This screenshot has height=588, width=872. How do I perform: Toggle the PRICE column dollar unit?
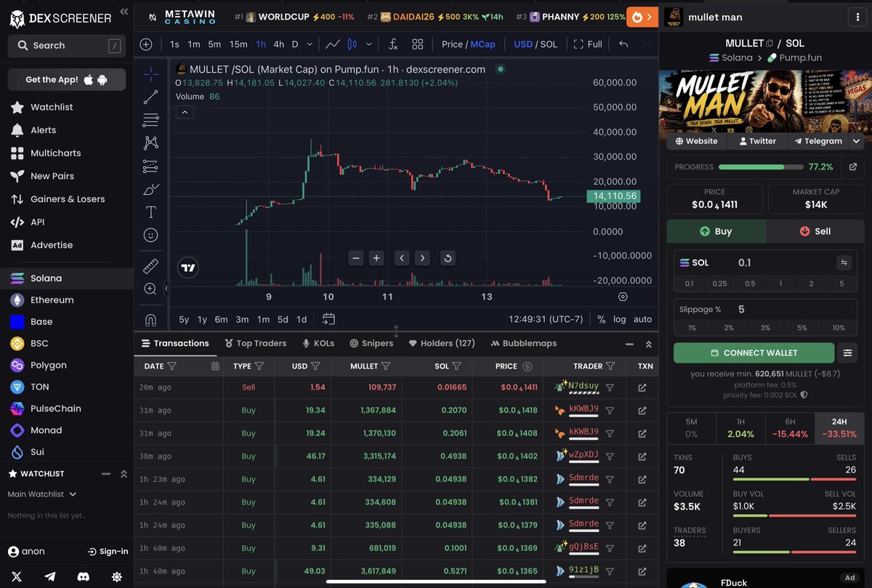click(x=528, y=366)
